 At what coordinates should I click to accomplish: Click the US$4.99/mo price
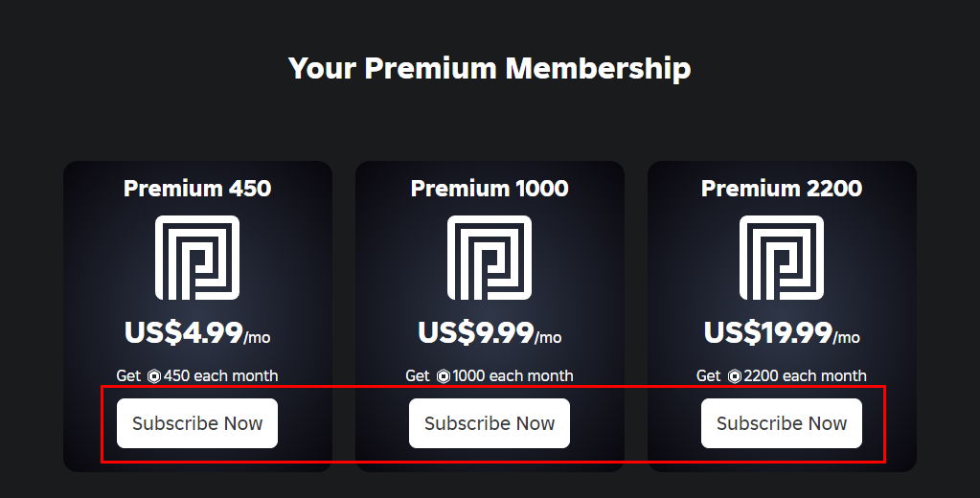tap(197, 333)
